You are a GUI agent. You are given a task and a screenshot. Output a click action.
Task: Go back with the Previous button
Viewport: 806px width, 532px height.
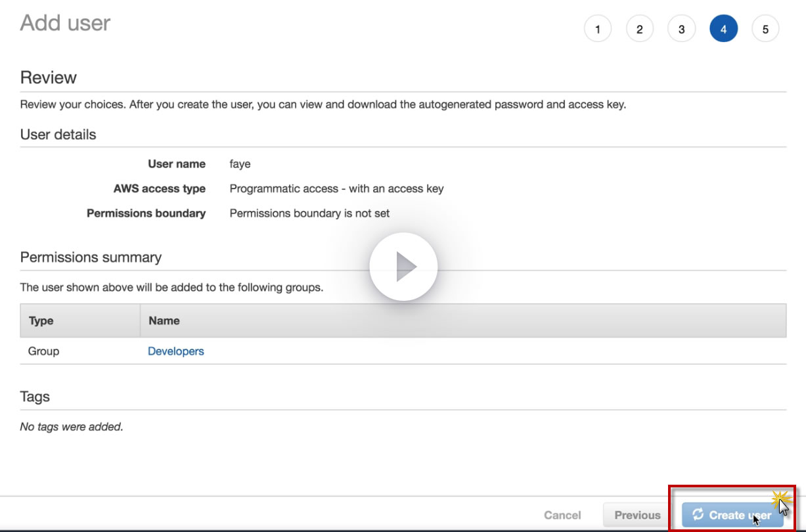tap(637, 515)
